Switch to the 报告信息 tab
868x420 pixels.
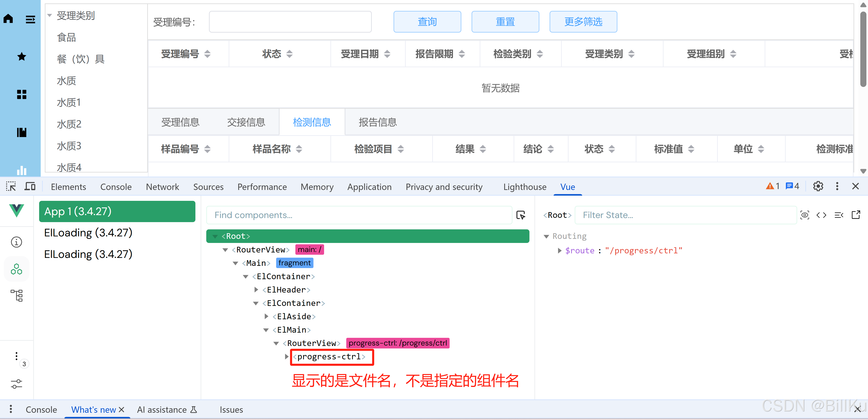click(377, 122)
